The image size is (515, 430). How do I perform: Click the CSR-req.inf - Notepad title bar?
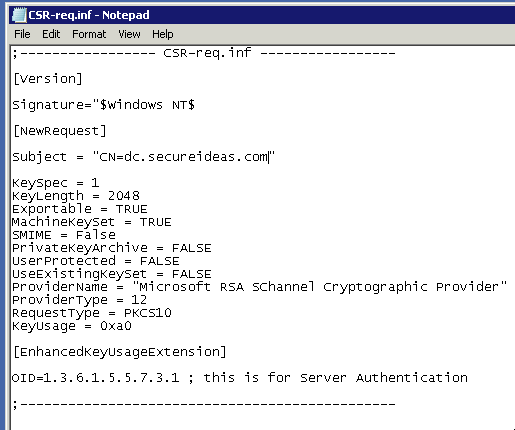(263, 15)
